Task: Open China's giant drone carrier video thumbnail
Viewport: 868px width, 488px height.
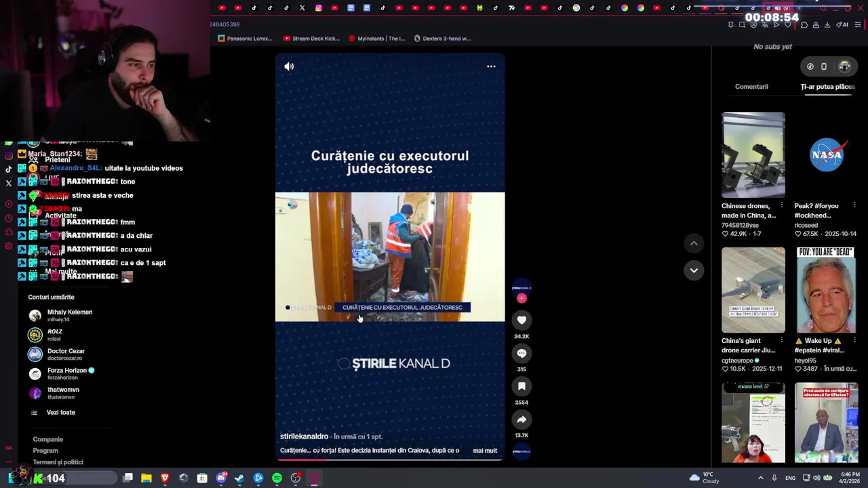Action: (x=753, y=290)
